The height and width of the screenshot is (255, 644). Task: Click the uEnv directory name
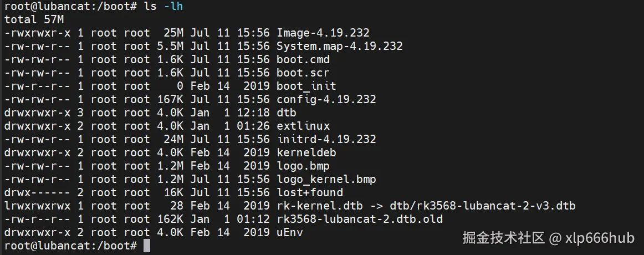(289, 232)
